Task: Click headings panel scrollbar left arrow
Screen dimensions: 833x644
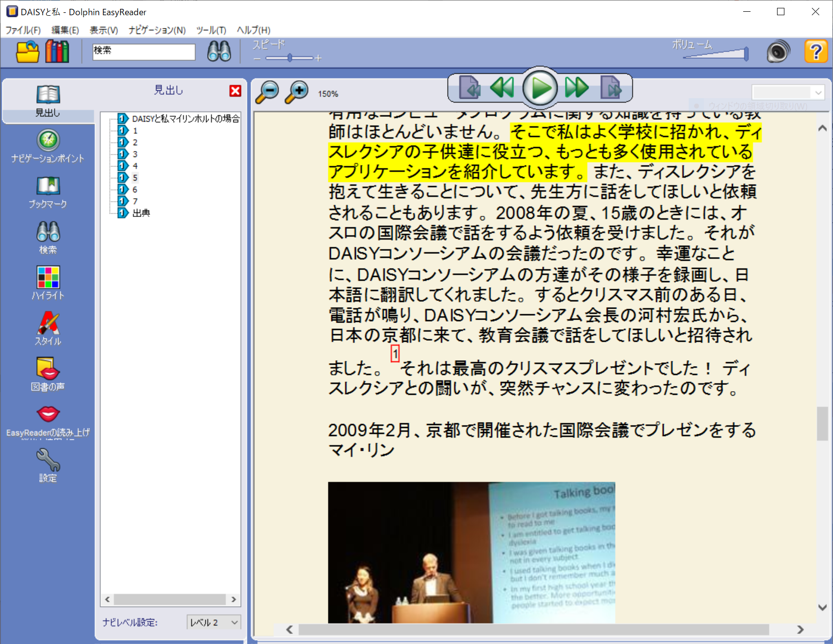Action: pos(107,599)
